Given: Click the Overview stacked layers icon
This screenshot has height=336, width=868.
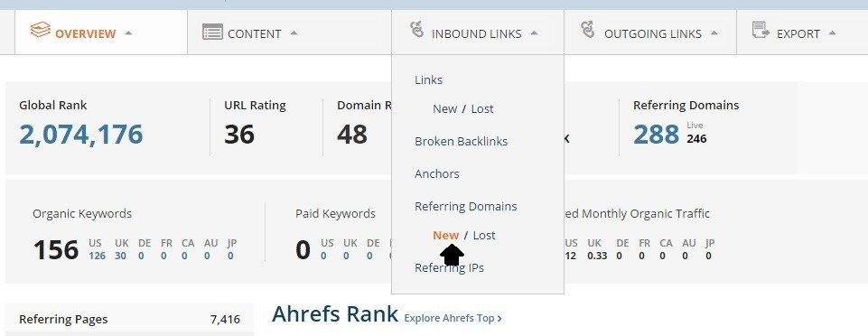Looking at the screenshot, I should pos(41,30).
